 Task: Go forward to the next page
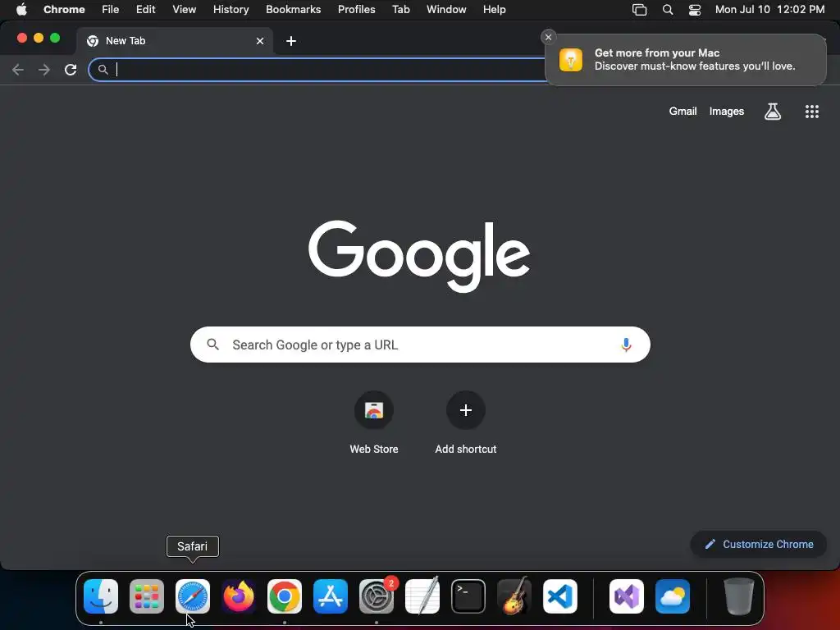(44, 70)
